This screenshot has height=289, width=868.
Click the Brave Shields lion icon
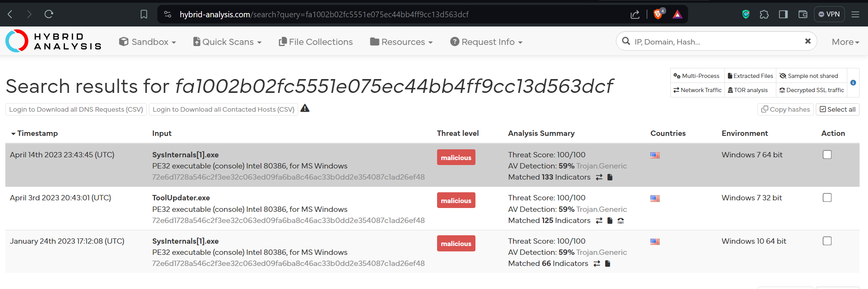658,15
